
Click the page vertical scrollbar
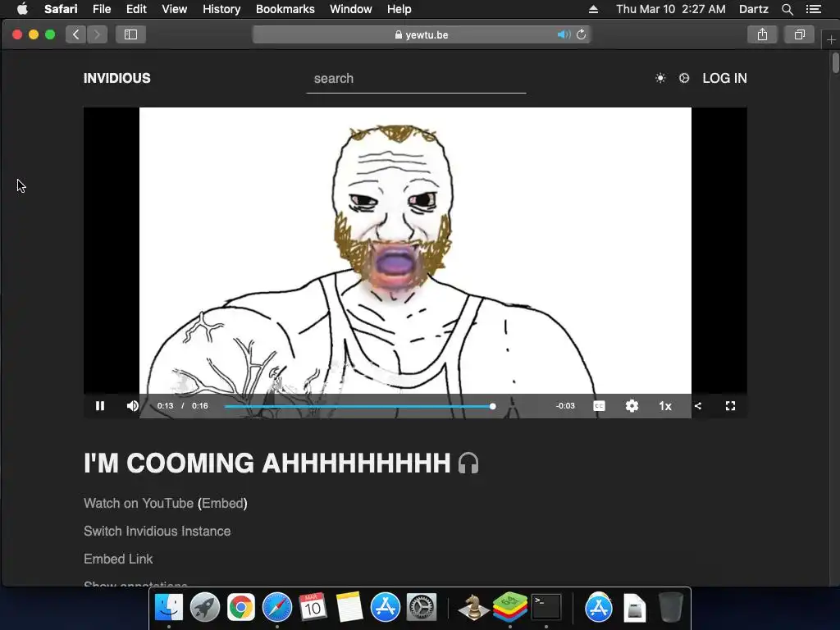[836, 62]
